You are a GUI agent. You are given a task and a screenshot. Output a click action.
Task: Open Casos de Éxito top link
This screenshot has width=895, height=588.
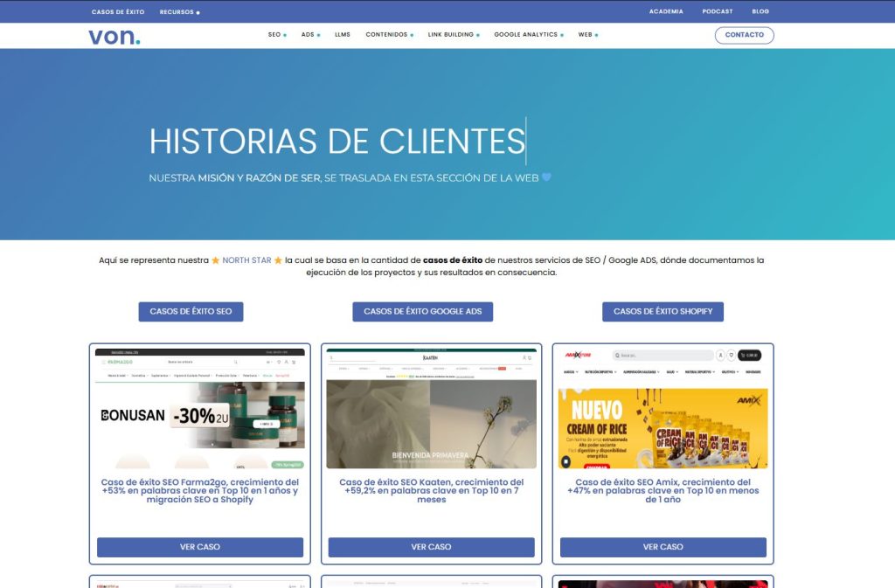point(118,12)
